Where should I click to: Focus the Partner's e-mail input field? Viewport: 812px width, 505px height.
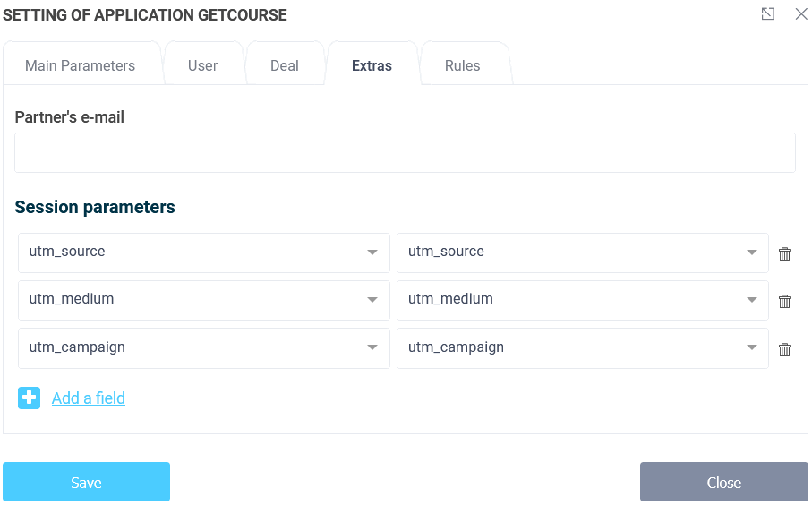pyautogui.click(x=405, y=153)
